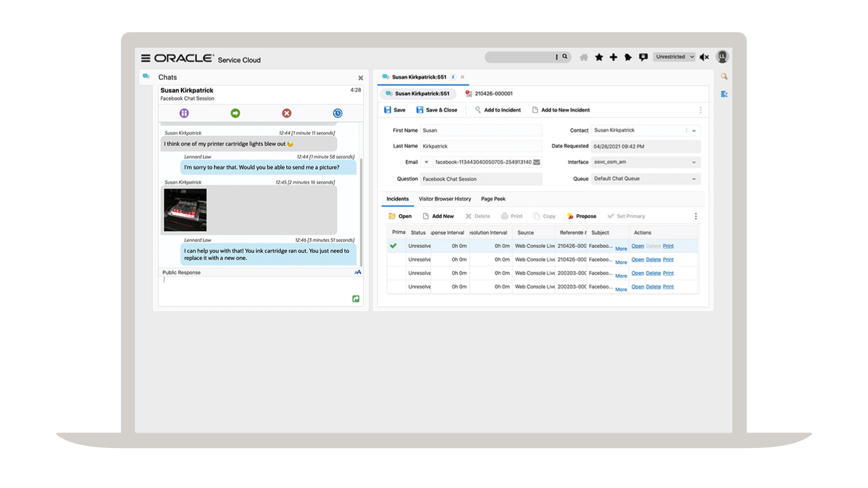868x488 pixels.
Task: Focus the Public Response text box
Action: 260,291
